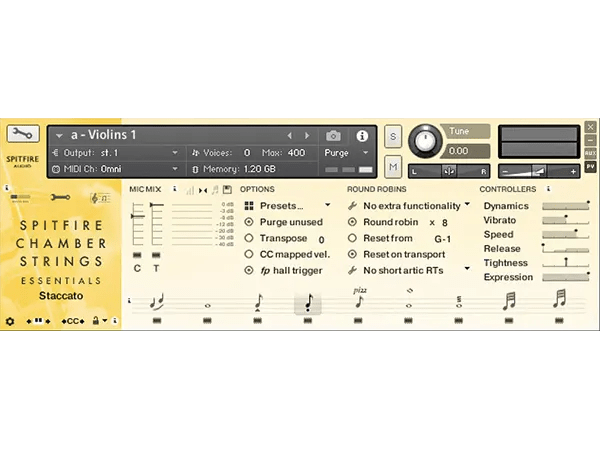Select the staccato articulation icon
This screenshot has width=600, height=450.
tap(308, 302)
